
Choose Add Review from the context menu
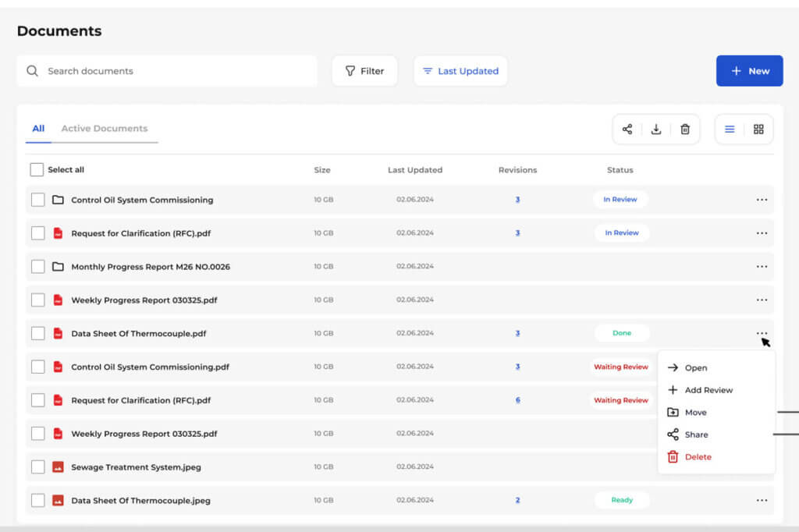(708, 390)
